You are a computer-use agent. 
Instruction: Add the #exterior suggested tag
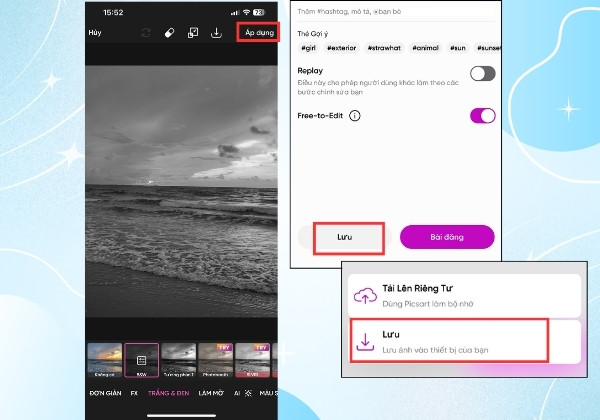point(341,48)
